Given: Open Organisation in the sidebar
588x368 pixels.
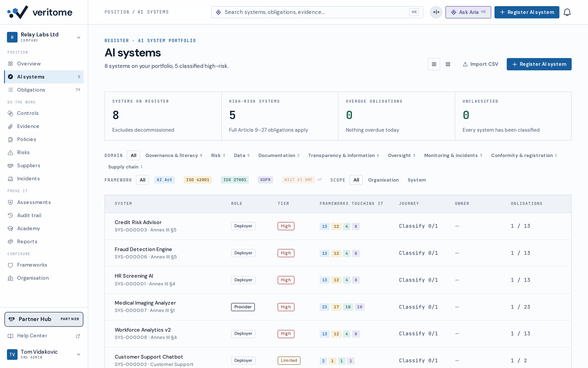Looking at the screenshot, I should pos(44,278).
